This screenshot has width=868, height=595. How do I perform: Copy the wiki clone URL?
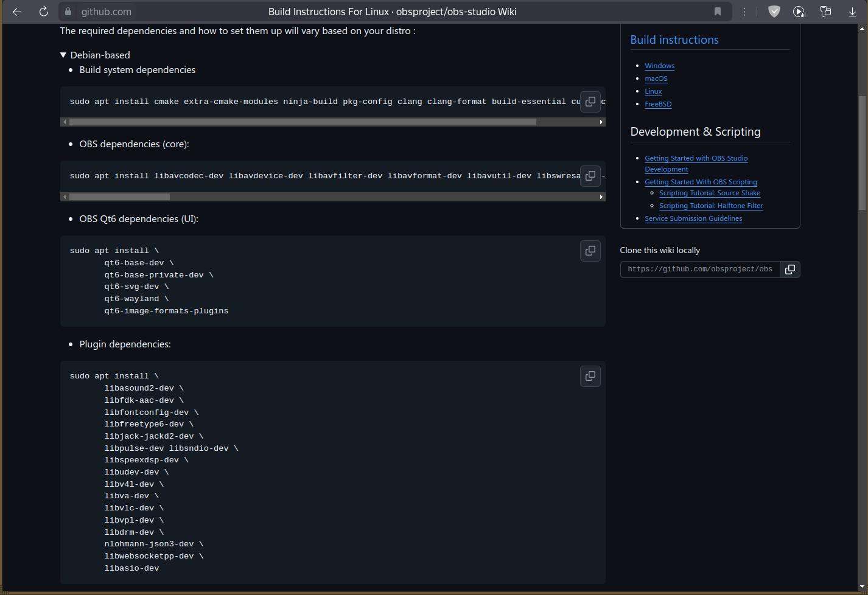(790, 270)
